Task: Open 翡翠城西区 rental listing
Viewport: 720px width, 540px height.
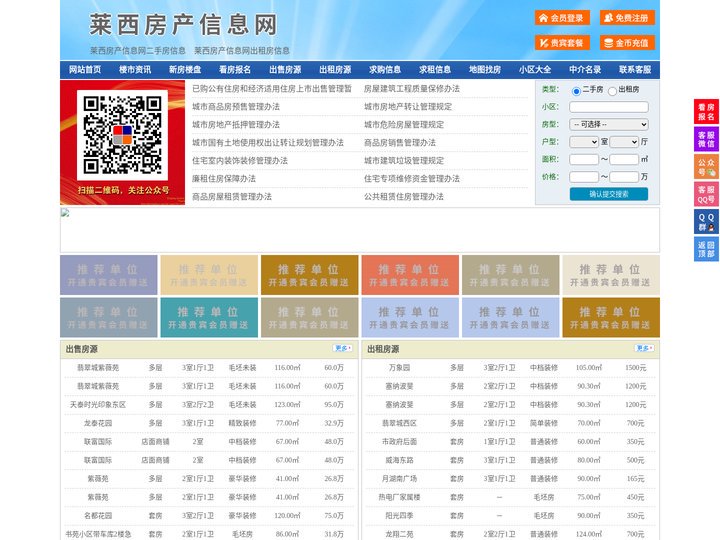Action: [x=399, y=423]
